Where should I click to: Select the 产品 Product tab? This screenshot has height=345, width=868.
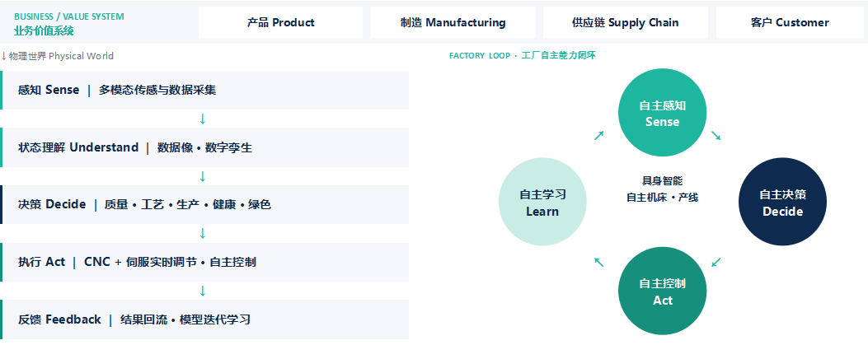pos(280,23)
